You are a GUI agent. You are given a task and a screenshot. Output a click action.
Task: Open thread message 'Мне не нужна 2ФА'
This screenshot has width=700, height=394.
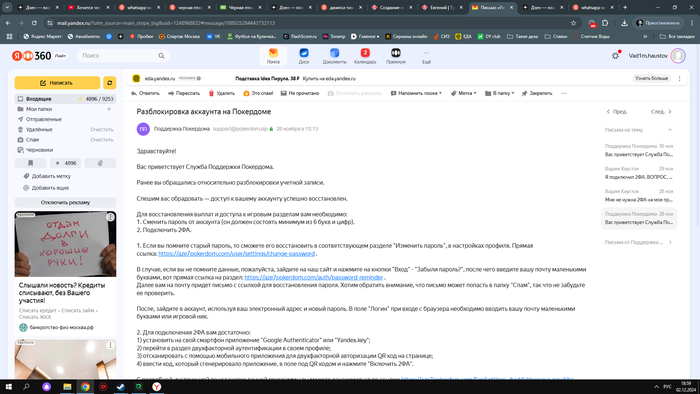pyautogui.click(x=639, y=195)
